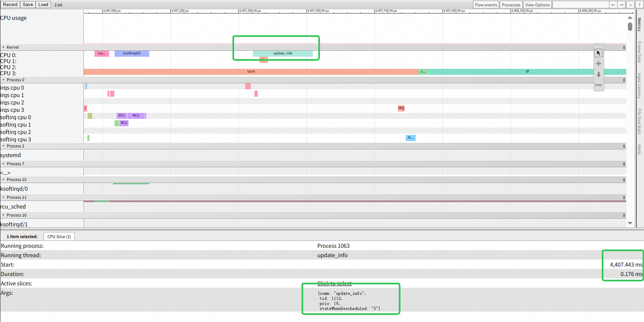This screenshot has width=644, height=322.
Task: Select the zoom tool
Action: coord(598,75)
